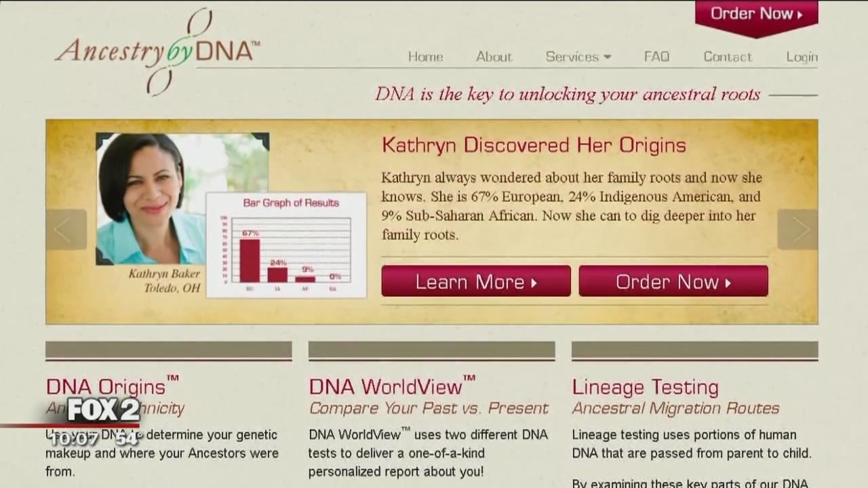Screen dimensions: 868x488
Task: Open the Bar Graph of Results image
Action: (286, 245)
